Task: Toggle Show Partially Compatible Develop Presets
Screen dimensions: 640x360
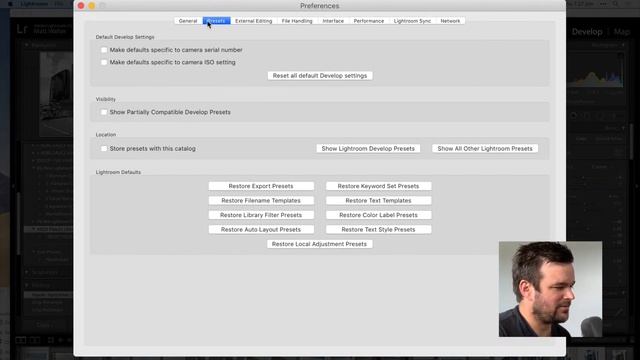Action: pyautogui.click(x=104, y=112)
